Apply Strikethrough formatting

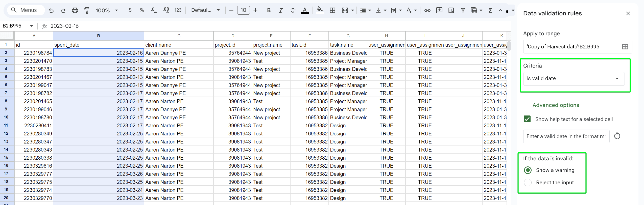point(293,10)
